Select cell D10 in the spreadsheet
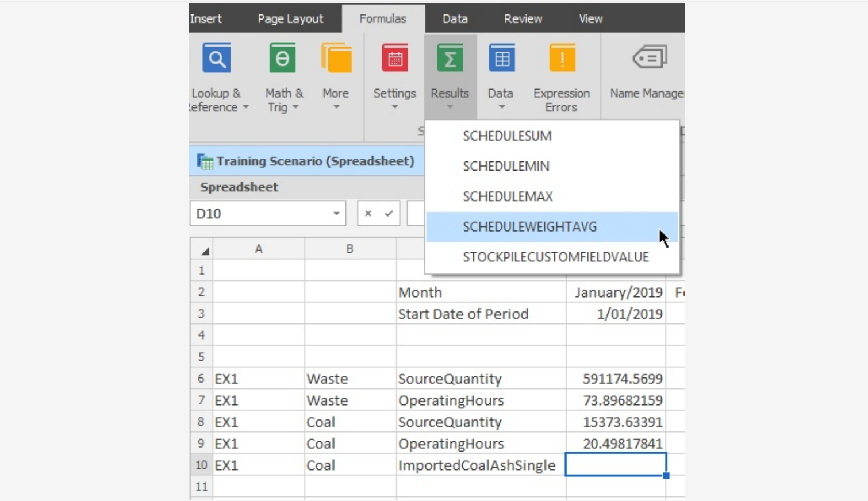 pyautogui.click(x=615, y=465)
